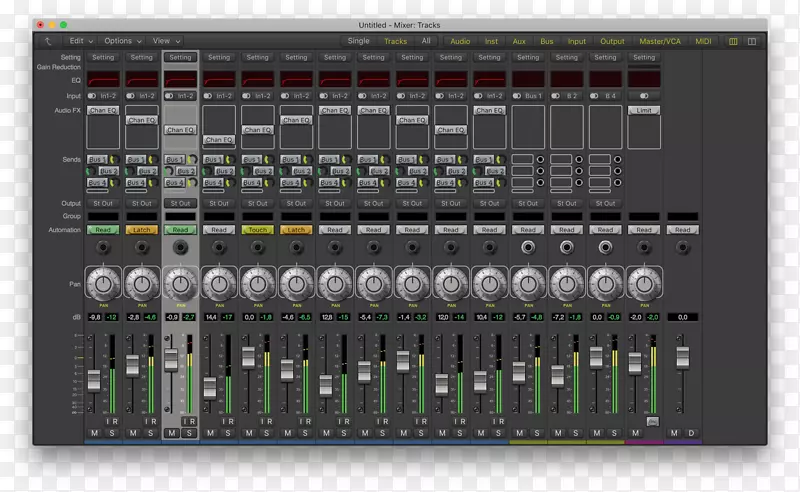The height and width of the screenshot is (492, 800).
Task: Click the volume fader on the master channel
Action: [683, 356]
